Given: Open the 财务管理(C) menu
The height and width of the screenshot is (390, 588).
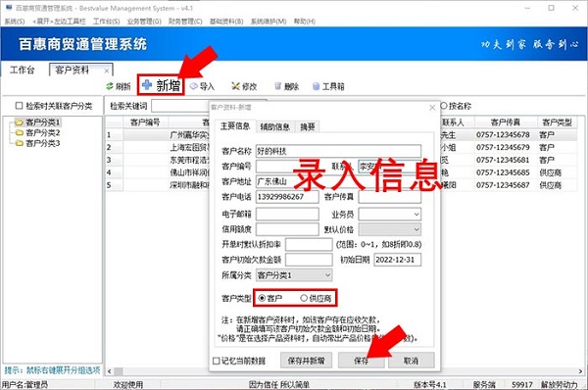Looking at the screenshot, I should pos(185,22).
